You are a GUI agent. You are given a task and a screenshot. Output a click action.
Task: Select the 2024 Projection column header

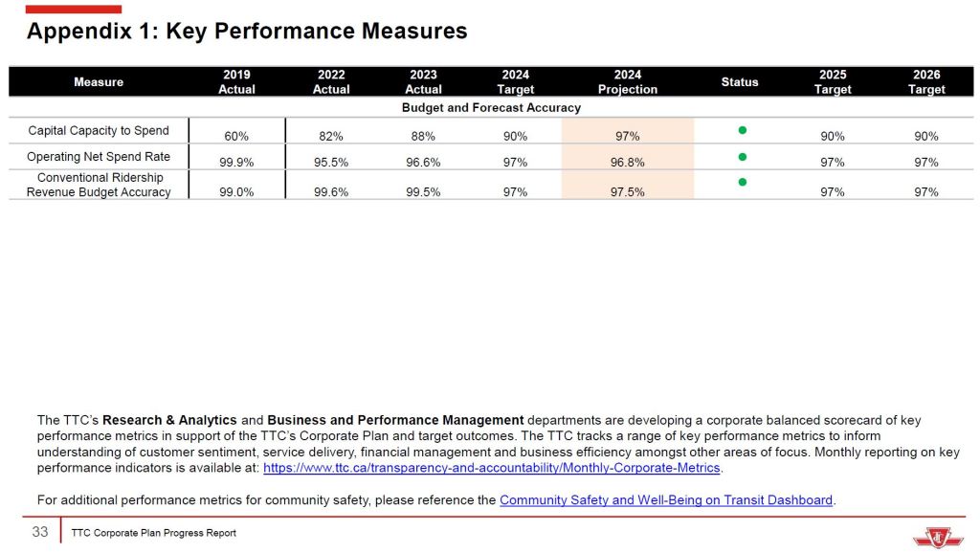627,82
